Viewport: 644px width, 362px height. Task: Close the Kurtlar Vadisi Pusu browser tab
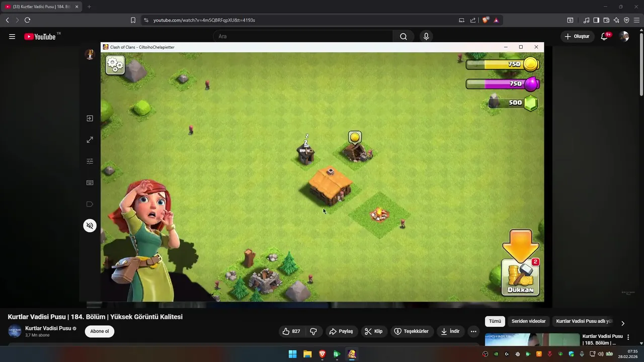click(x=76, y=7)
